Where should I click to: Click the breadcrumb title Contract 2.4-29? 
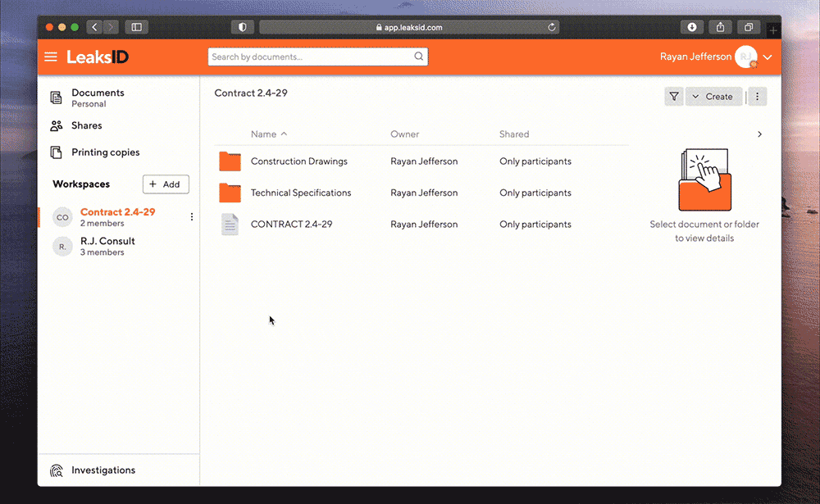[251, 93]
